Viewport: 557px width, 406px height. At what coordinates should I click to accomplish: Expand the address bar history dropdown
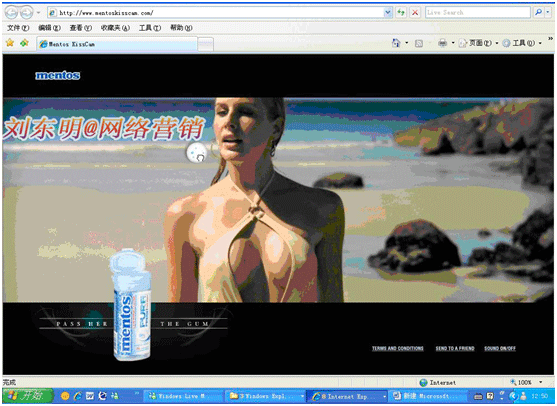[388, 13]
